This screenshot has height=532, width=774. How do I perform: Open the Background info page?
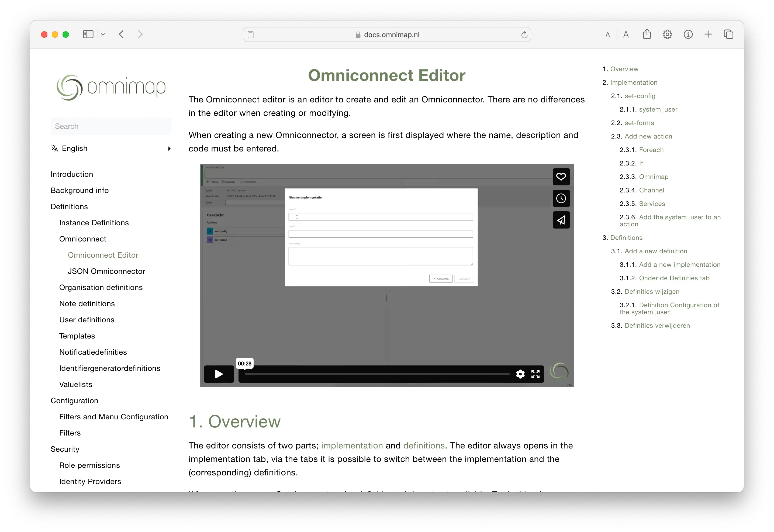[80, 190]
